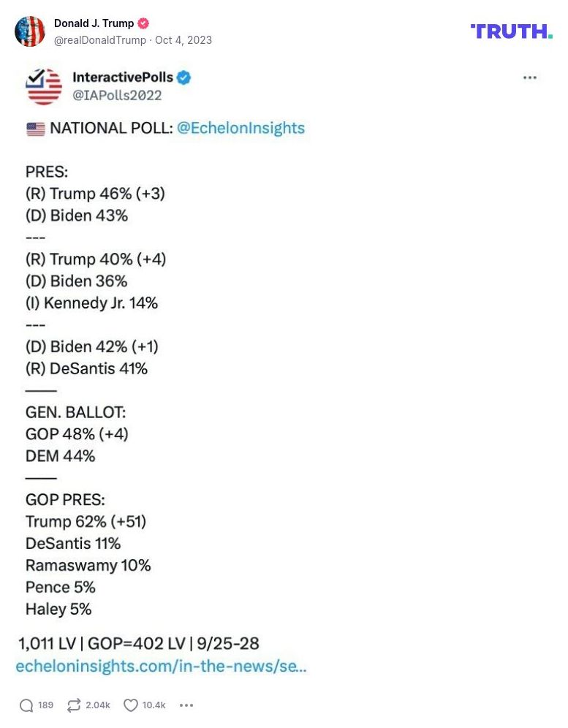The image size is (568, 728).
Task: Open the bottom action ellipsis menu
Action: tap(186, 705)
